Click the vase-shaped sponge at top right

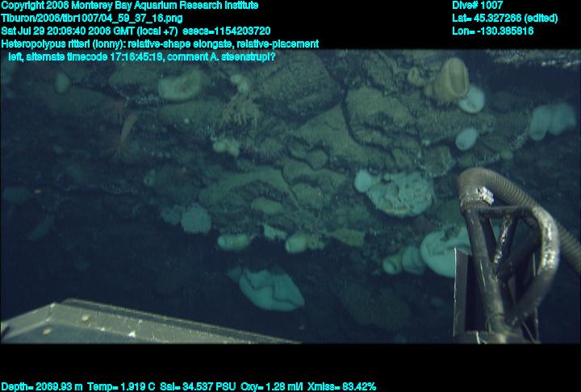coord(450,79)
